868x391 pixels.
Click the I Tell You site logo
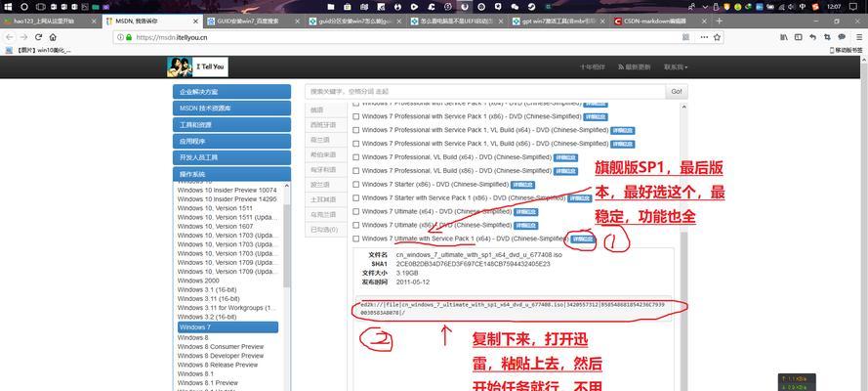[197, 67]
